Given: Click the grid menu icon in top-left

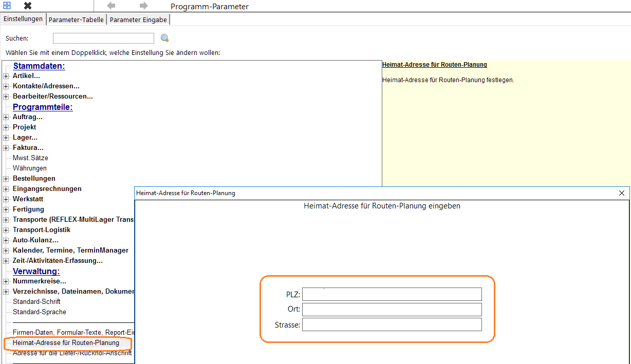Looking at the screenshot, I should click(7, 6).
